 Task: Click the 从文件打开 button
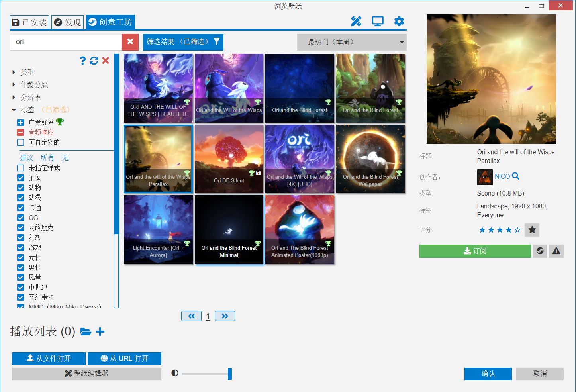pos(49,359)
